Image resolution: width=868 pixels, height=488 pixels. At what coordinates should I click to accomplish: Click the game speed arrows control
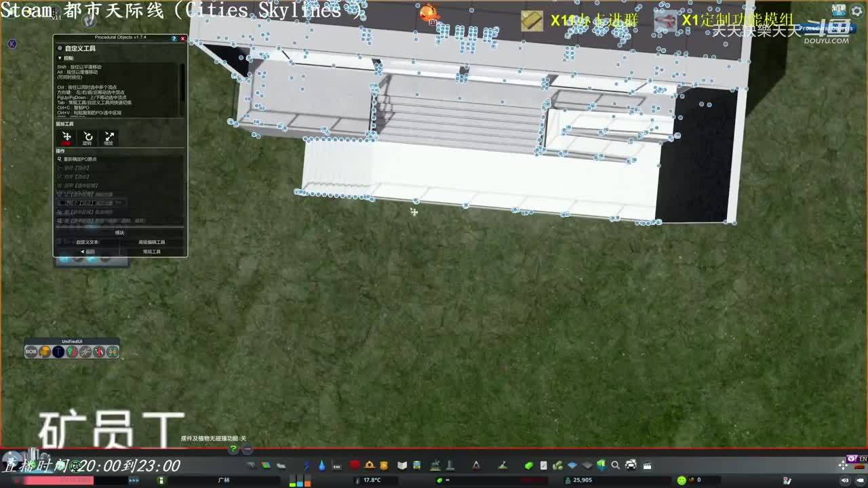pyautogui.click(x=134, y=480)
